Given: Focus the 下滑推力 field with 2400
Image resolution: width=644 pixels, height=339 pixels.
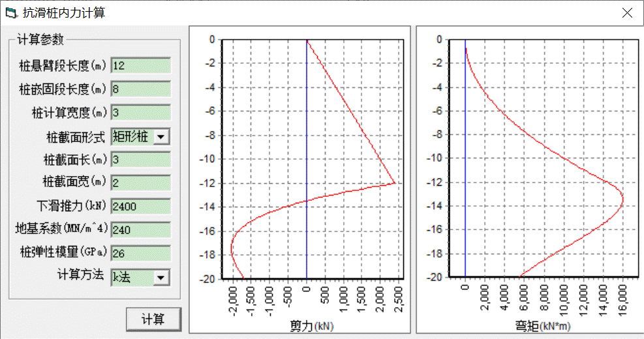Looking at the screenshot, I should click(x=140, y=207).
